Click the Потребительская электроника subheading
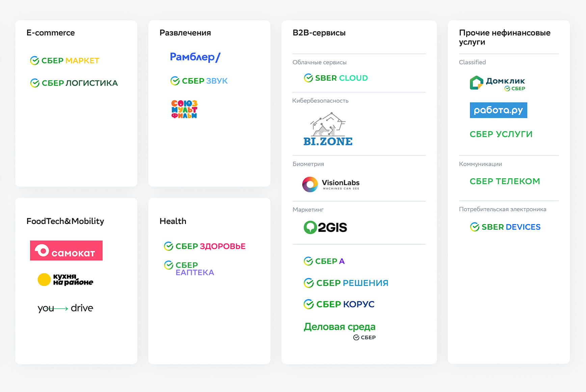 click(502, 209)
